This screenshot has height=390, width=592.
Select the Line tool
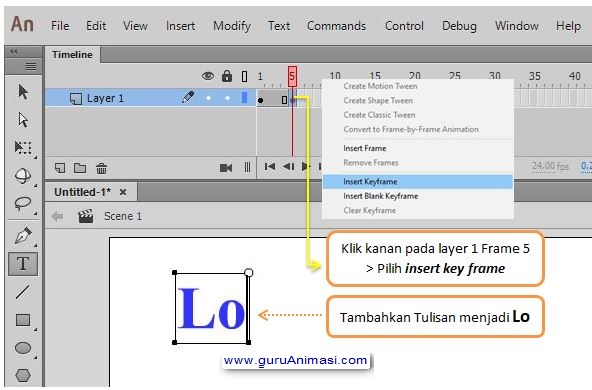pos(23,292)
